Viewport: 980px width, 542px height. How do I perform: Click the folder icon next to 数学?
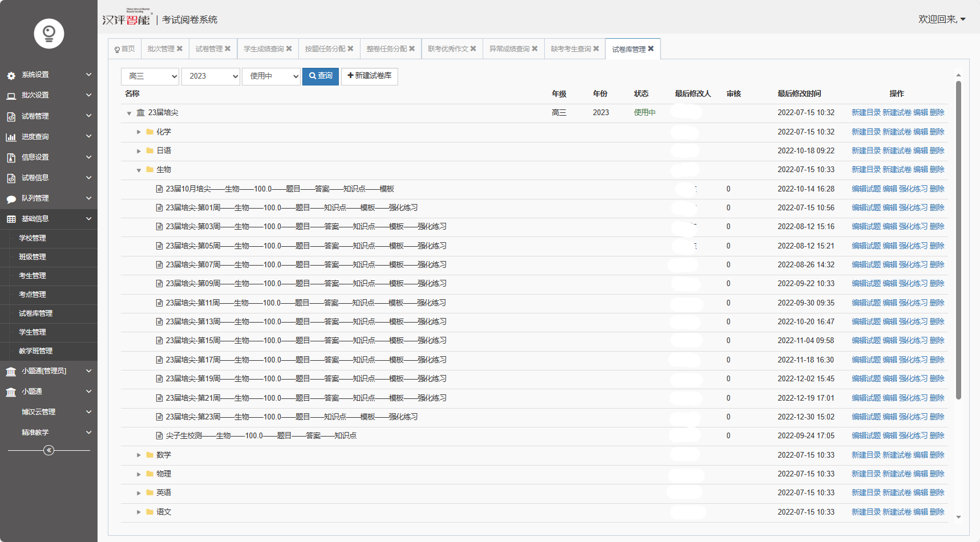pos(150,455)
